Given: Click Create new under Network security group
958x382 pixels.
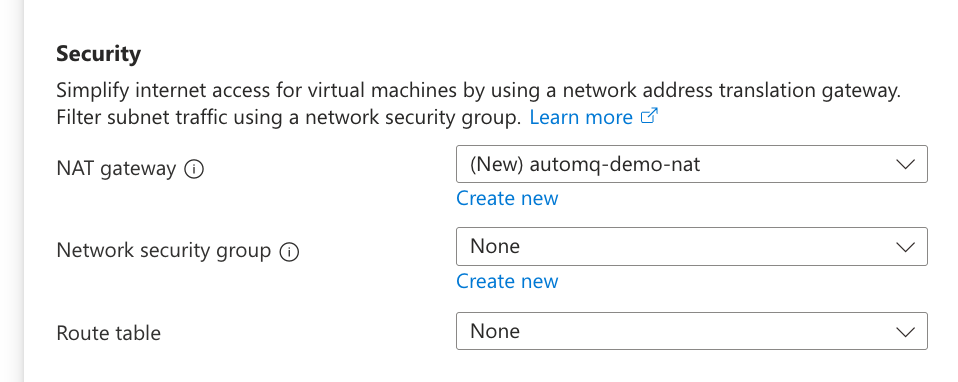Looking at the screenshot, I should [x=507, y=281].
